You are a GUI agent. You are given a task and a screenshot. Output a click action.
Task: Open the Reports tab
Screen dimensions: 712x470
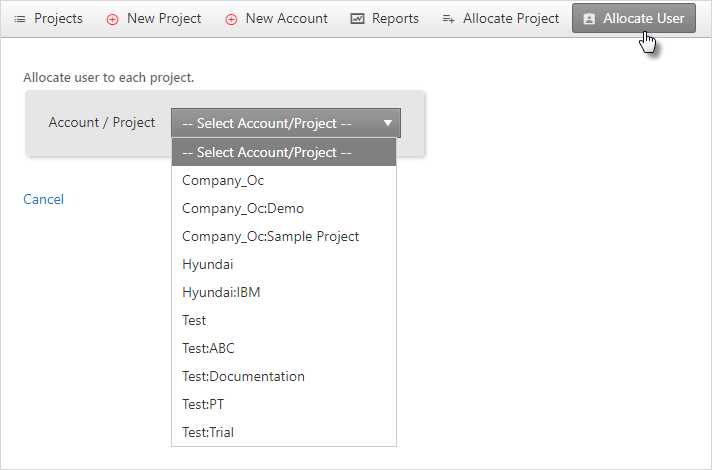[x=385, y=19]
